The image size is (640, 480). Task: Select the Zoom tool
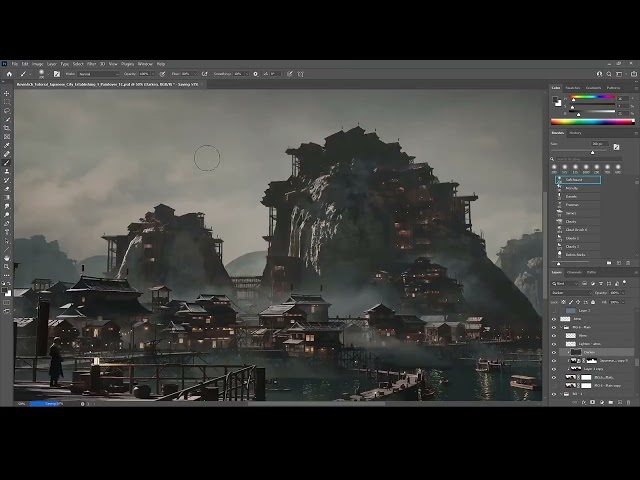click(7, 267)
